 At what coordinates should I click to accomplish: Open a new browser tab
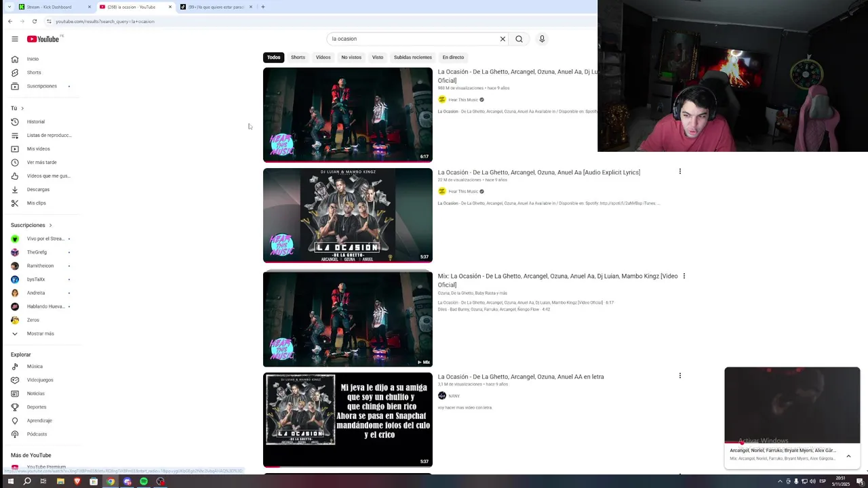[x=263, y=7]
